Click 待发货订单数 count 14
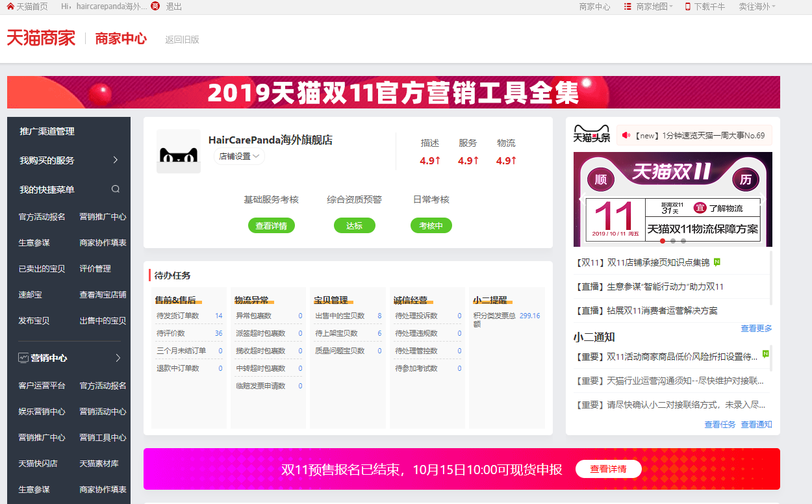 (x=219, y=316)
